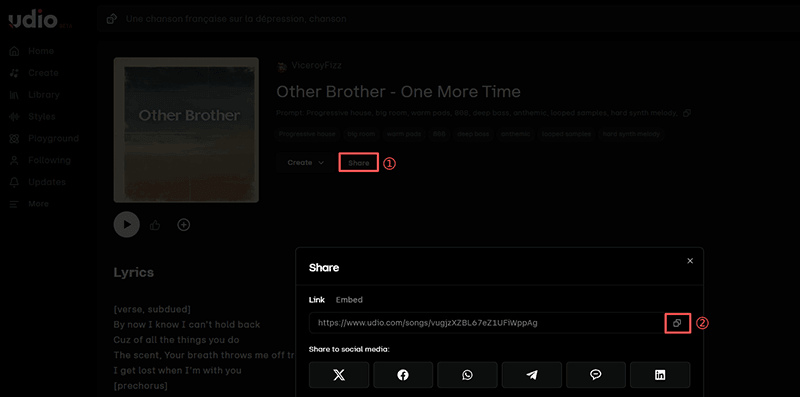This screenshot has height=397, width=800.
Task: Share the song to LinkedIn
Action: point(660,375)
